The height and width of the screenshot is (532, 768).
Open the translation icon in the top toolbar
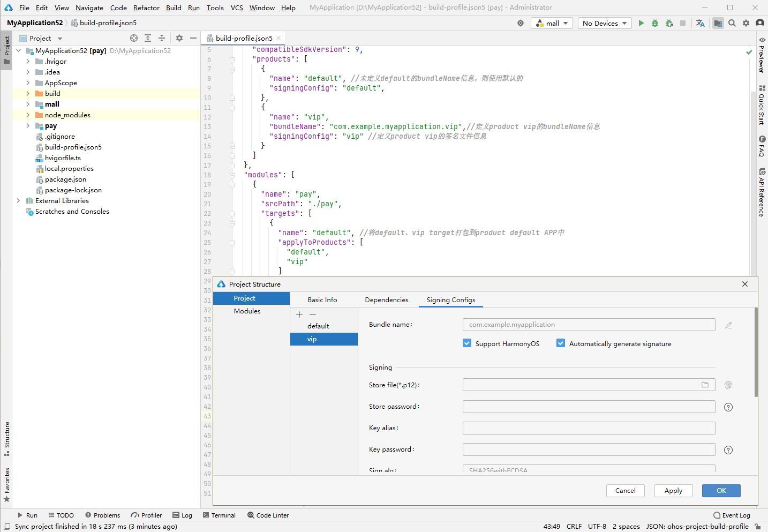(x=700, y=23)
